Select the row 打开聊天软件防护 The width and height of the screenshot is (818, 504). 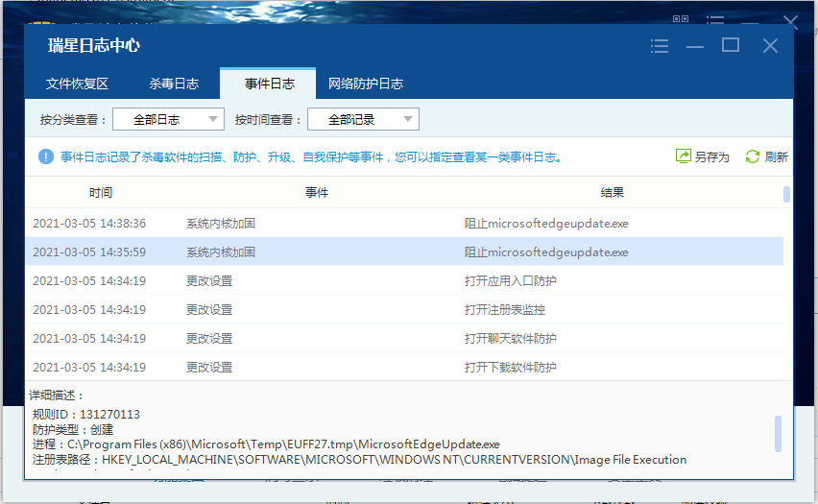404,338
